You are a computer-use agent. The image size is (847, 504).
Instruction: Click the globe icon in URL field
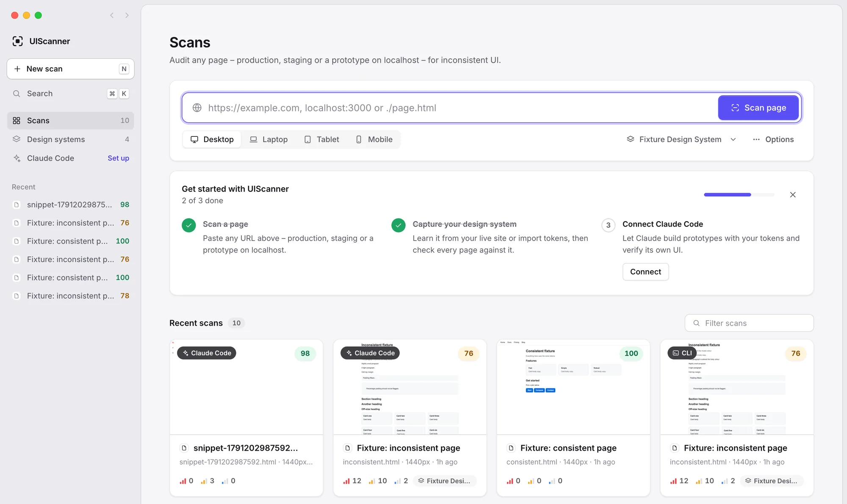click(197, 108)
